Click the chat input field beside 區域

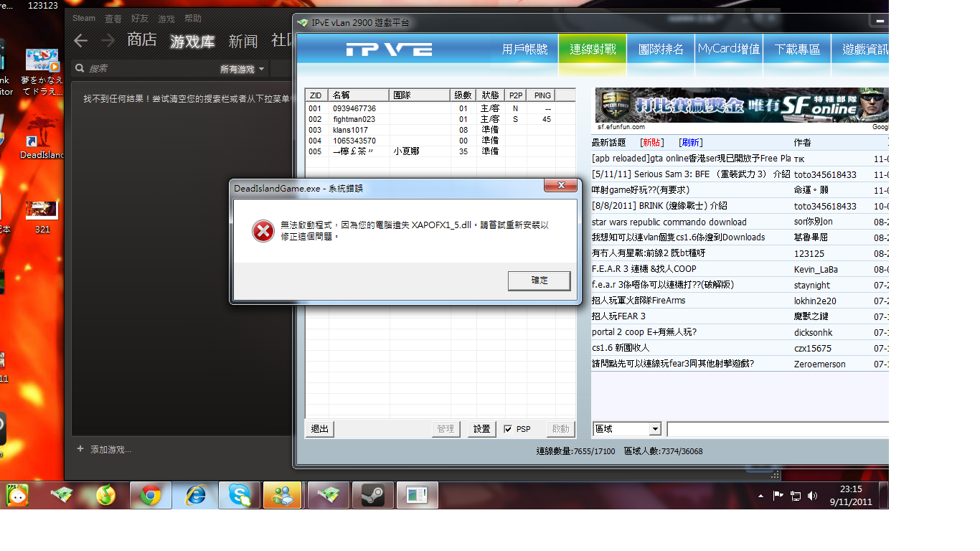(778, 429)
